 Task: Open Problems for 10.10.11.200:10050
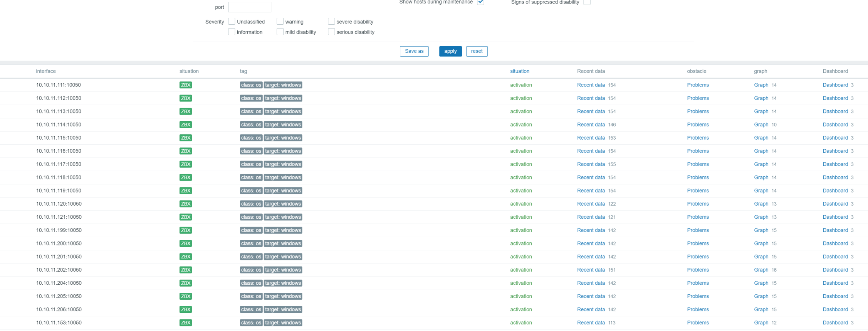[698, 243]
